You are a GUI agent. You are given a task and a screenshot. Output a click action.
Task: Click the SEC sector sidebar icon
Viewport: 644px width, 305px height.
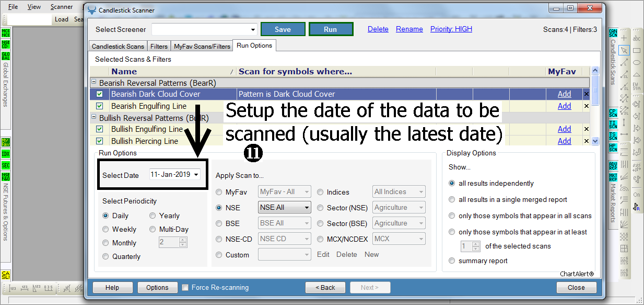pyautogui.click(x=6, y=165)
